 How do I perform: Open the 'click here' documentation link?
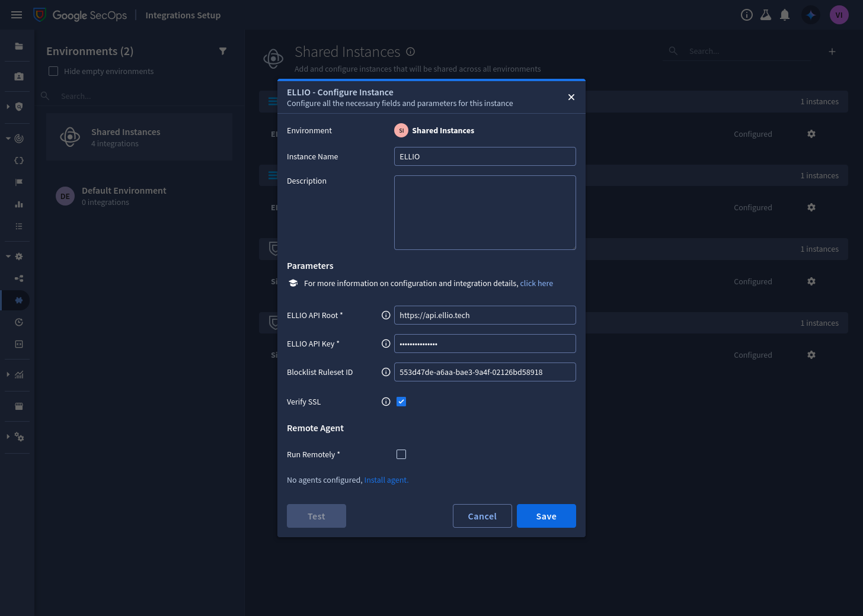pyautogui.click(x=536, y=283)
